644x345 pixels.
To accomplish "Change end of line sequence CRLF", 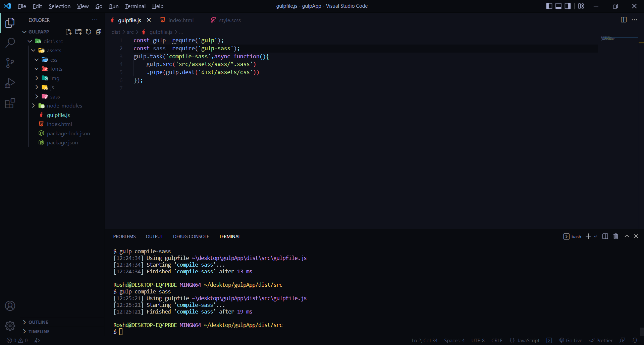I will pos(497,340).
